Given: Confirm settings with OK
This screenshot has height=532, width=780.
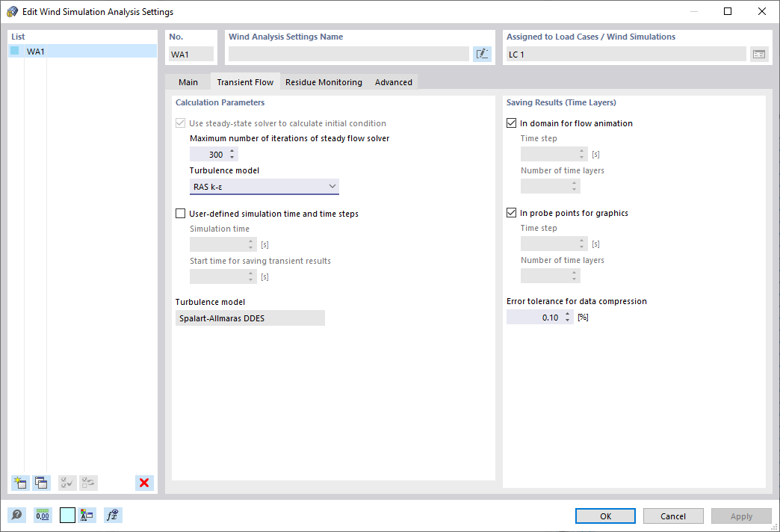Looking at the screenshot, I should pyautogui.click(x=605, y=516).
